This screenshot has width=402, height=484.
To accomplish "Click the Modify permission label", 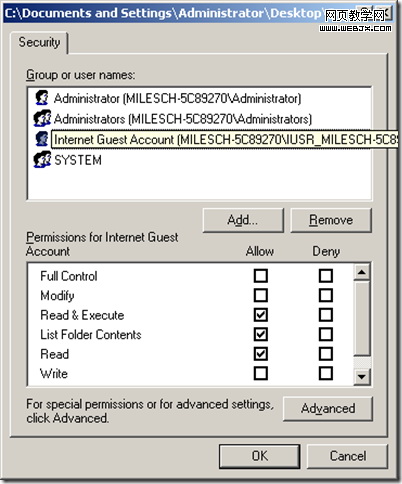I will pos(57,296).
